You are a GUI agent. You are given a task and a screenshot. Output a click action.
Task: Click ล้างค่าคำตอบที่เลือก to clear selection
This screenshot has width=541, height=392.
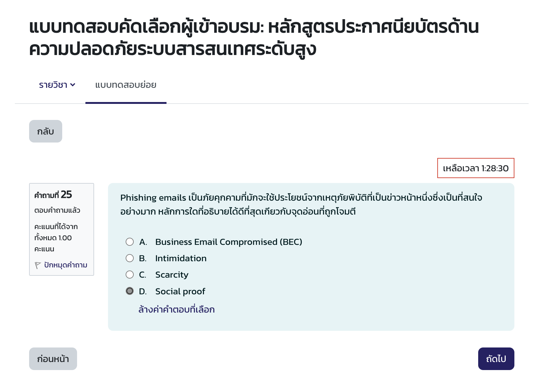pos(177,309)
